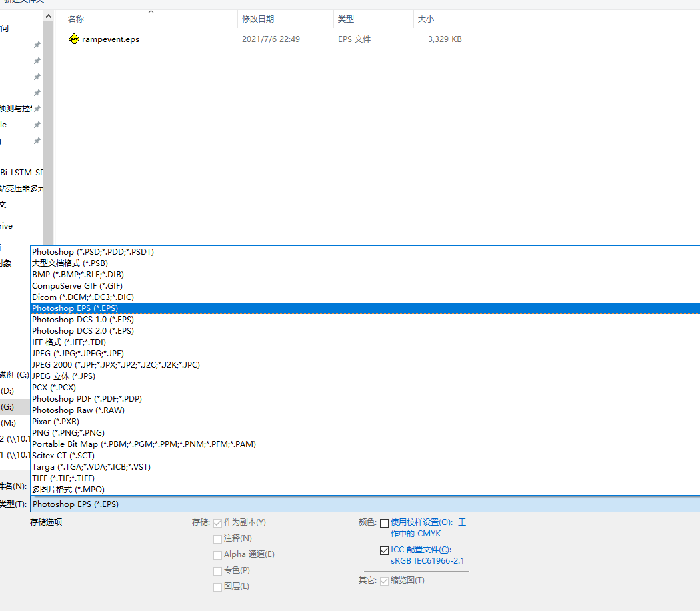The height and width of the screenshot is (611, 700).
Task: Sort files by the date modified column
Action: [x=286, y=19]
